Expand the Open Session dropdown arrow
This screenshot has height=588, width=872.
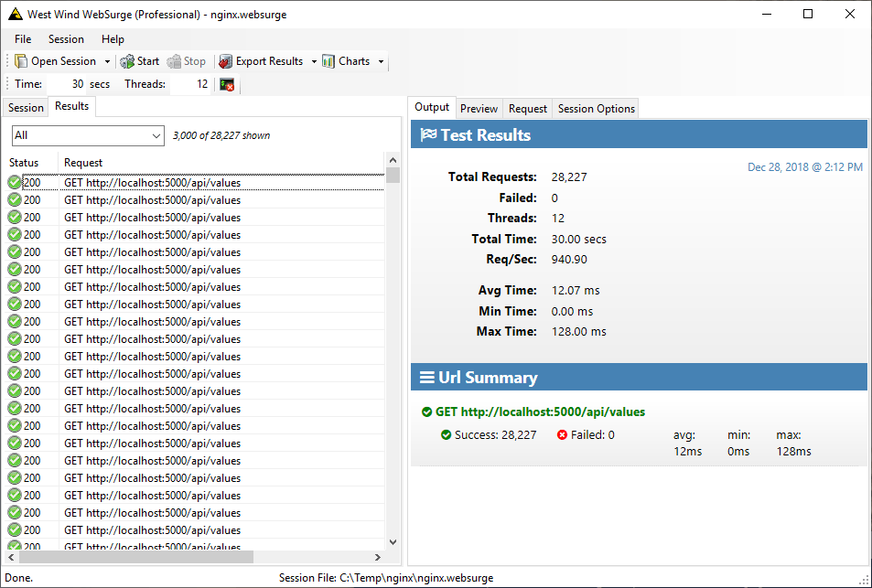point(107,61)
